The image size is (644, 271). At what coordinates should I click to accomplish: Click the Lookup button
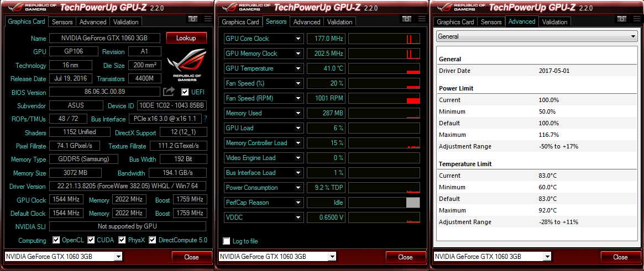[x=186, y=38]
